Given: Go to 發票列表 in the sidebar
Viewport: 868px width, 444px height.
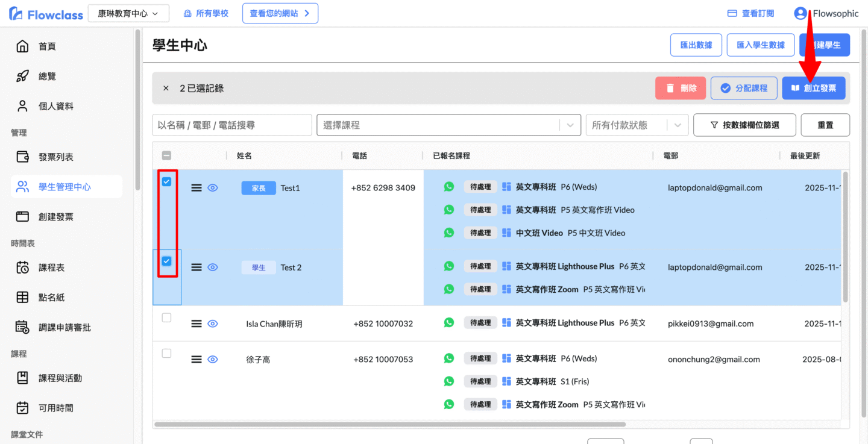Looking at the screenshot, I should click(x=56, y=157).
